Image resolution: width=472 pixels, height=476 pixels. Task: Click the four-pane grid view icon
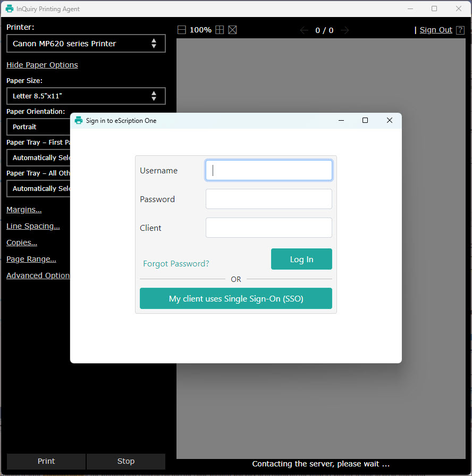220,30
